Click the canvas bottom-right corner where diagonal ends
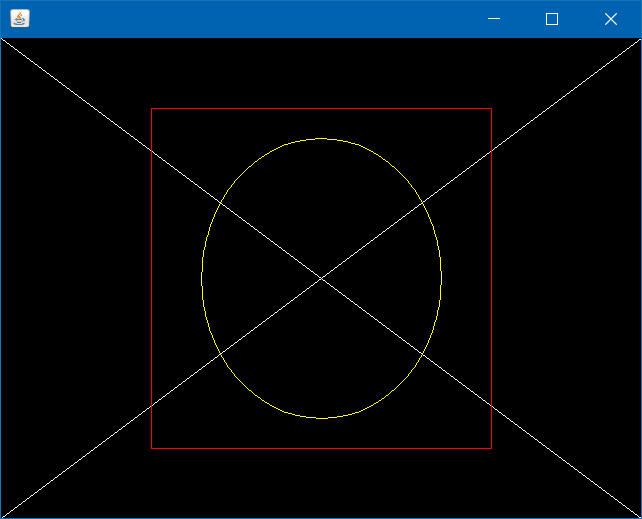 pos(639,516)
